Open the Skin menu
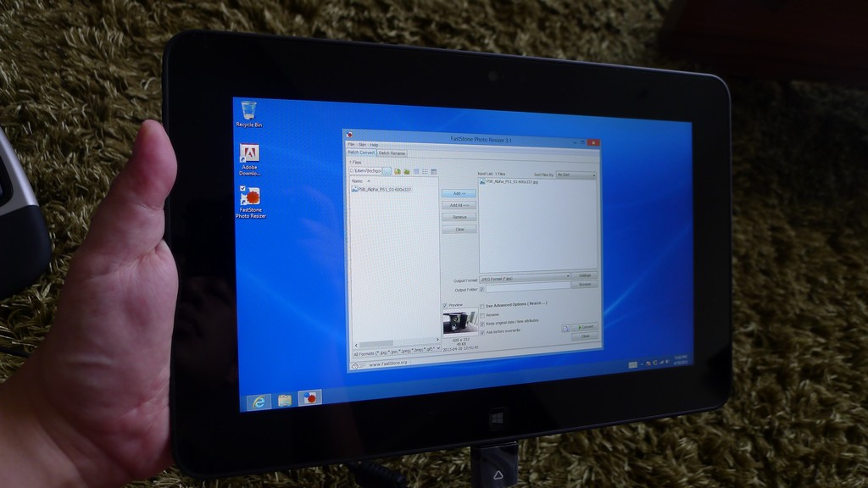The image size is (868, 488). pos(362,145)
